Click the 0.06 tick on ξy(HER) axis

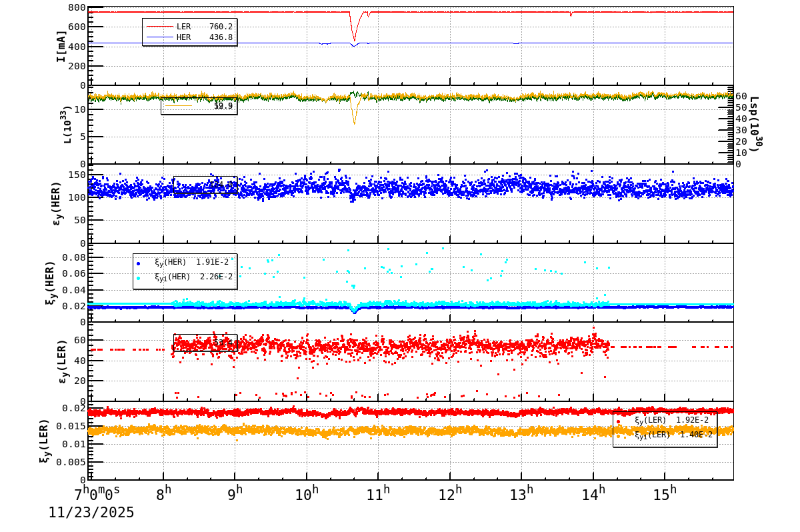(x=74, y=273)
